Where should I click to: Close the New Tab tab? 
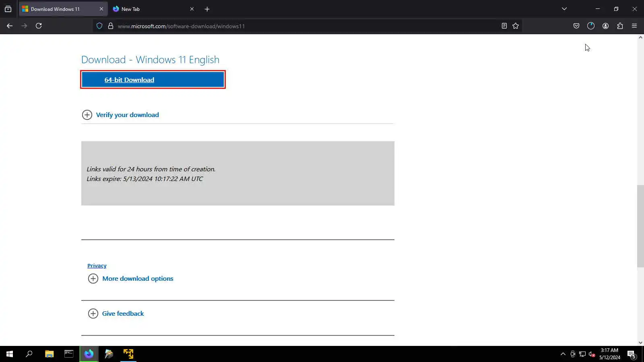coord(192,9)
